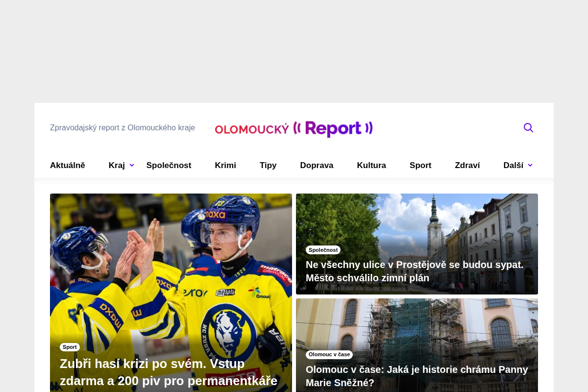Image resolution: width=588 pixels, height=392 pixels.
Task: Open the Kultura menu item
Action: [x=371, y=165]
